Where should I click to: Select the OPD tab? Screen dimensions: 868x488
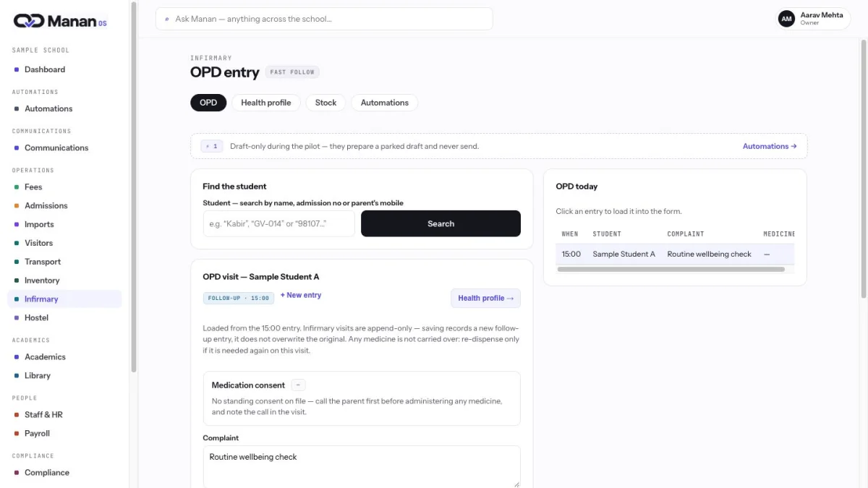pos(208,103)
